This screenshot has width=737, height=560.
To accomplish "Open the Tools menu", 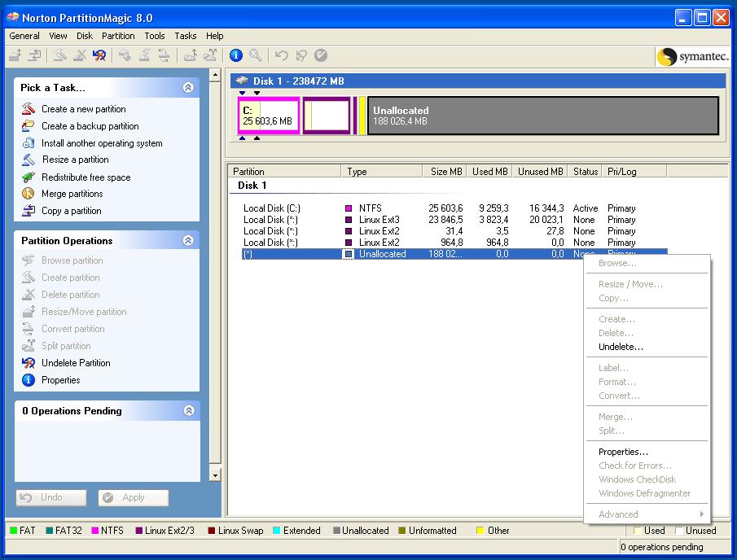I will point(155,36).
